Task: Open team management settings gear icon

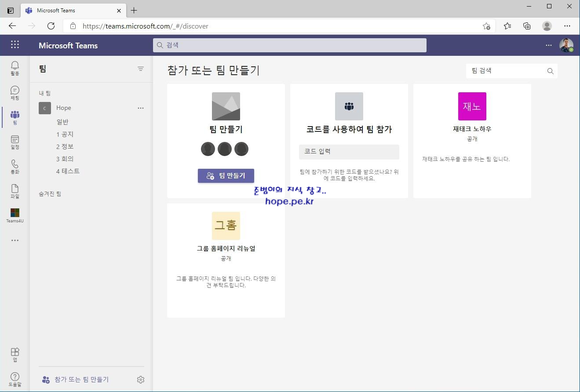Action: click(141, 379)
